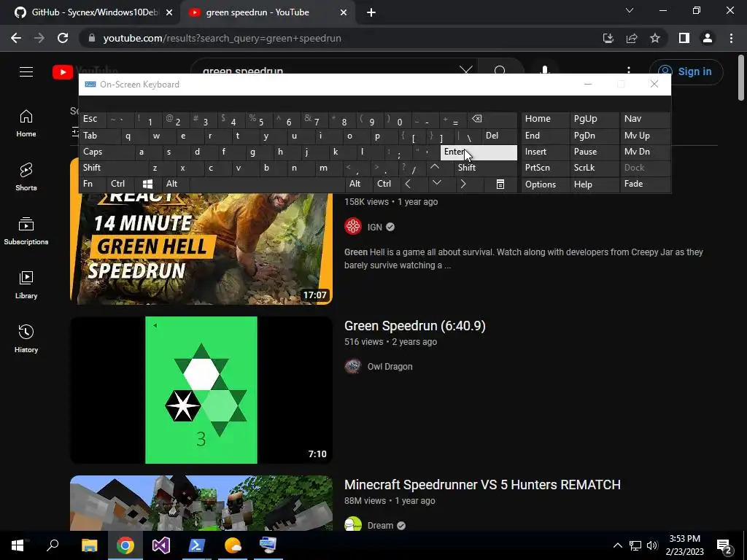Open the Green Hell Speedrun video thumbnail

pyautogui.click(x=201, y=248)
